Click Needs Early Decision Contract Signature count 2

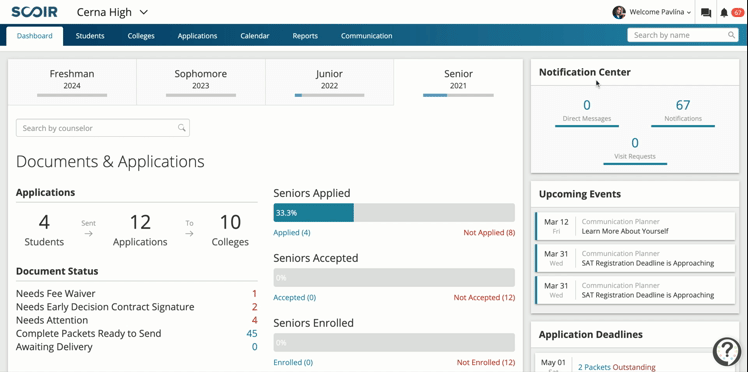pyautogui.click(x=254, y=307)
